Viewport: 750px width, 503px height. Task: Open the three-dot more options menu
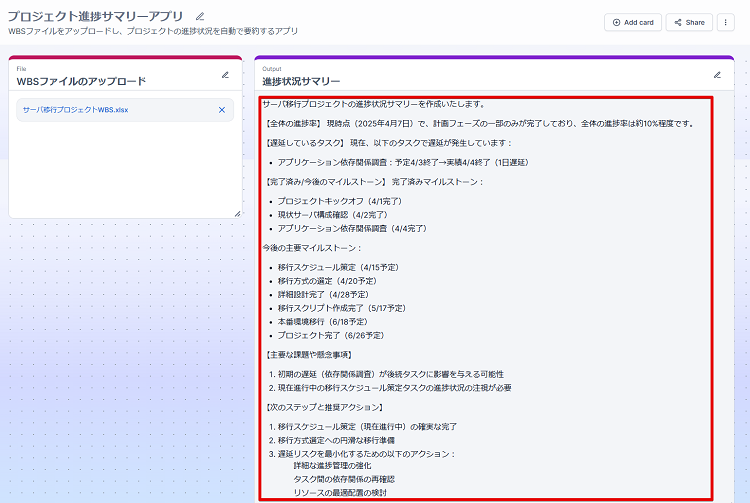(x=726, y=22)
